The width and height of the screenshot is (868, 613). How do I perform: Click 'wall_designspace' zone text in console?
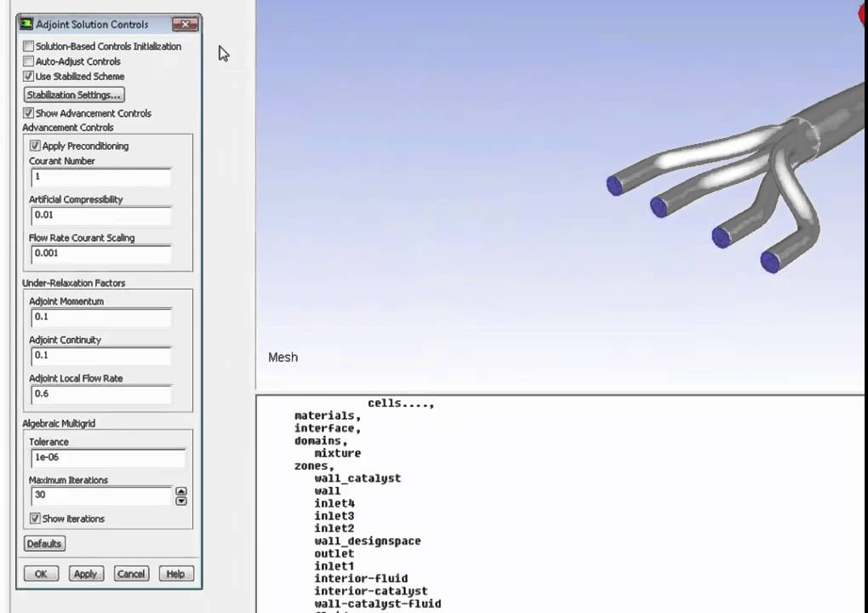pyautogui.click(x=368, y=541)
